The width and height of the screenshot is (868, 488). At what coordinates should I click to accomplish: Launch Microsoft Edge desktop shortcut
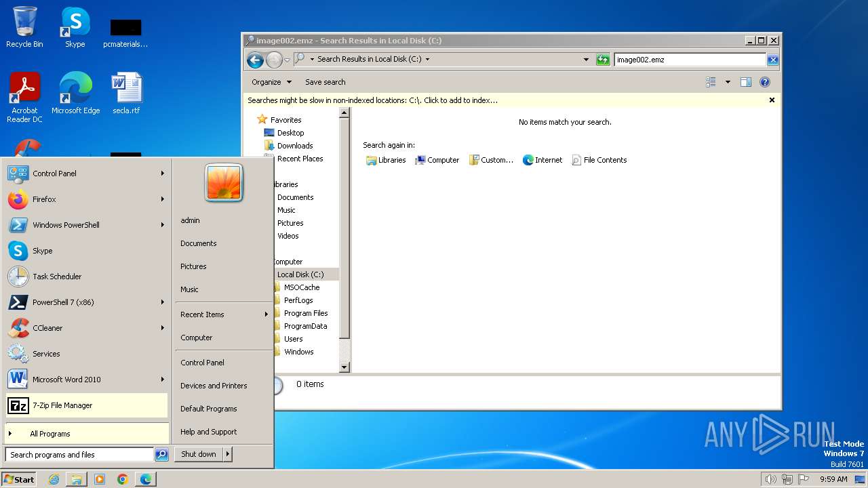[75, 93]
